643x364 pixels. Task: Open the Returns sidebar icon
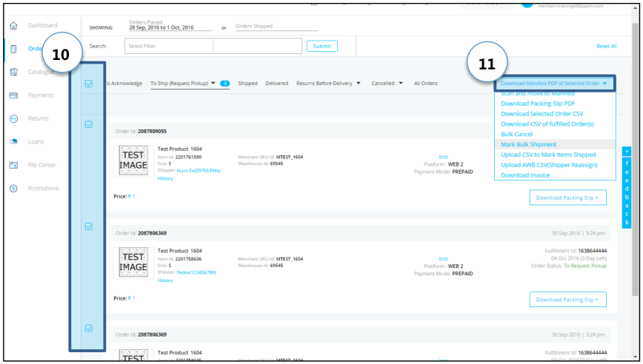[13, 118]
